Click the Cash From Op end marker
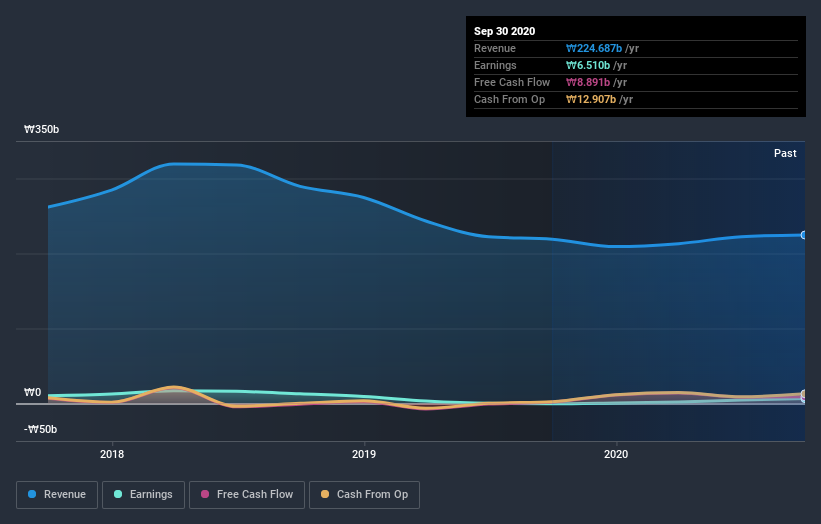Viewport: 821px width, 524px height. [804, 394]
